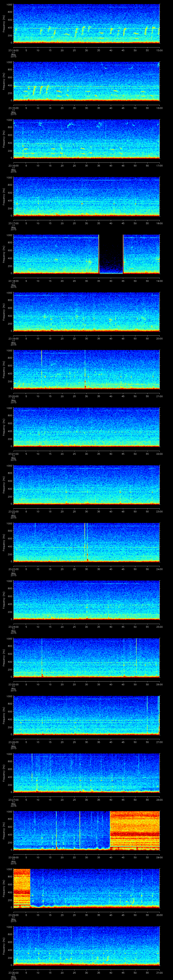
Task: Select the 23:22 spectrogram panel
Action: click(86, 485)
